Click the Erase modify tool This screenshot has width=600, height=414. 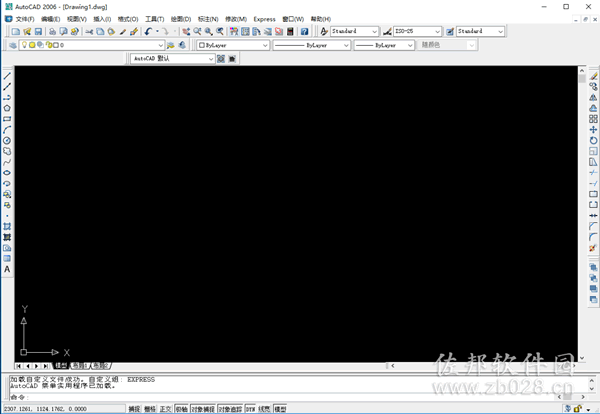[x=593, y=76]
